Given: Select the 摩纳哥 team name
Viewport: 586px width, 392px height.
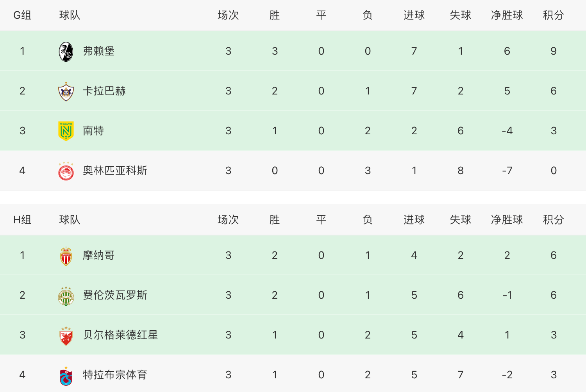Looking at the screenshot, I should click(99, 255).
